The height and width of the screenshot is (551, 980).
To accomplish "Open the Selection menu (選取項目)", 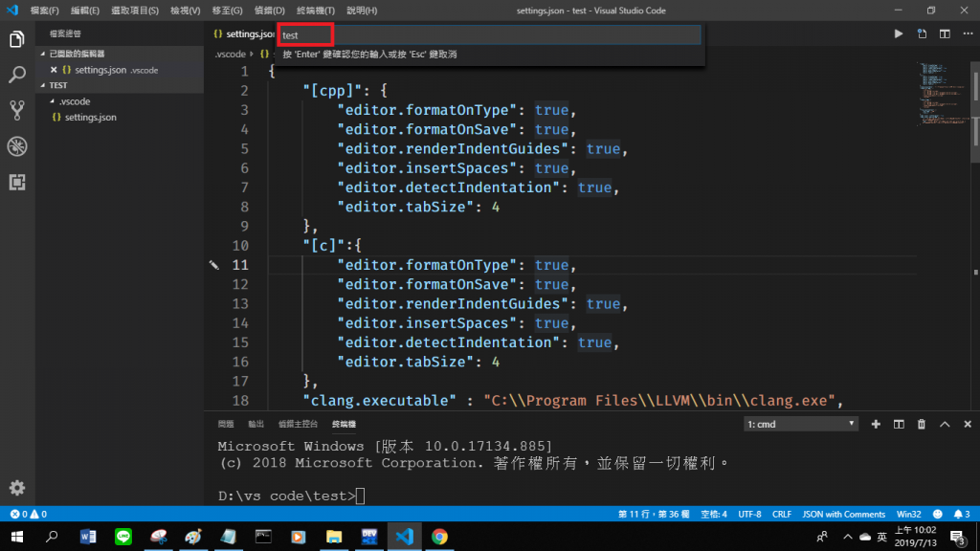I will (x=134, y=11).
